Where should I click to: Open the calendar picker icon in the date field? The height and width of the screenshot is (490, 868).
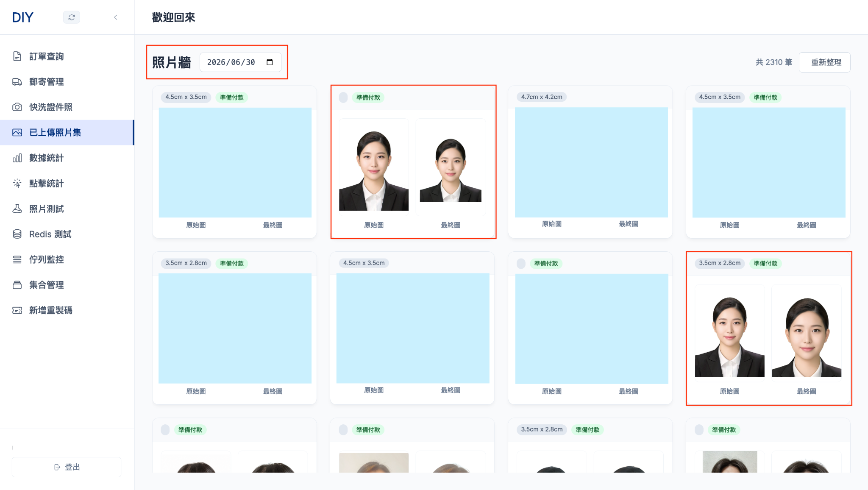(270, 62)
